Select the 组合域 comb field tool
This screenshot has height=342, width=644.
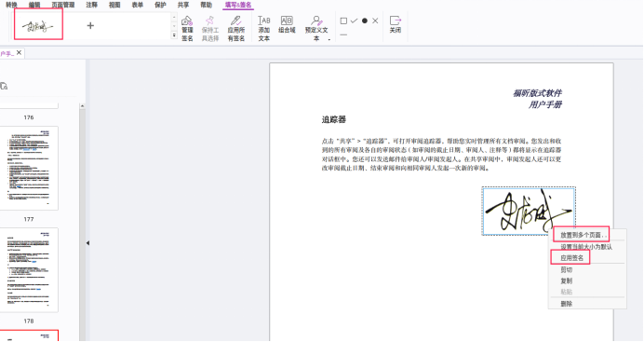[287, 24]
